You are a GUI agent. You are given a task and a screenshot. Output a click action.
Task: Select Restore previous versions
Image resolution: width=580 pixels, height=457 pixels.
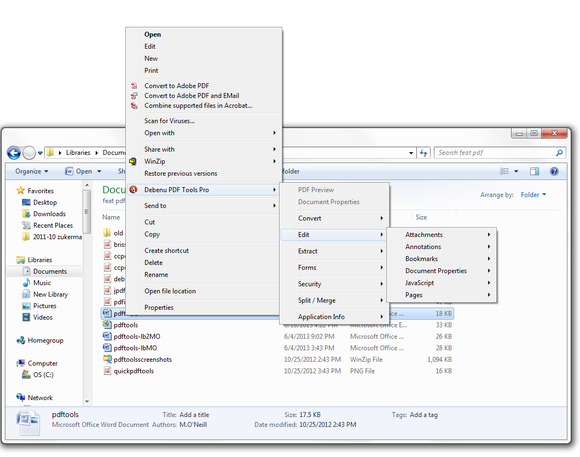click(181, 173)
